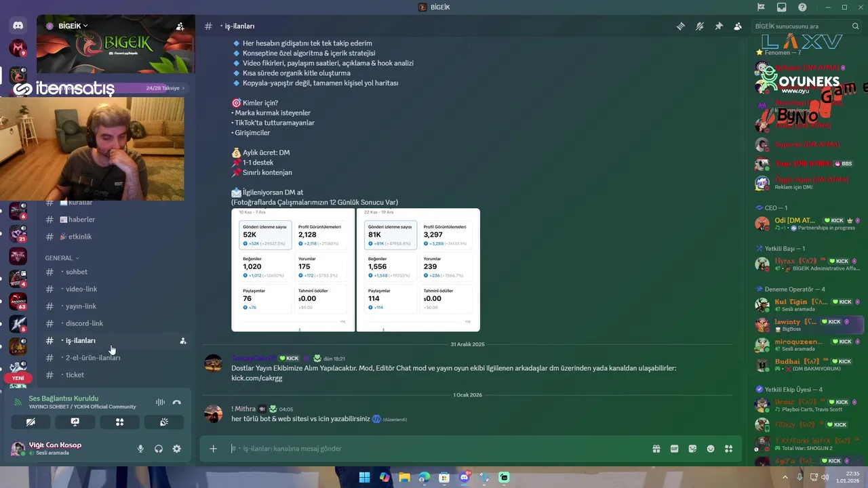Turn on the camera button
This screenshot has height=488, width=868.
[x=31, y=422]
